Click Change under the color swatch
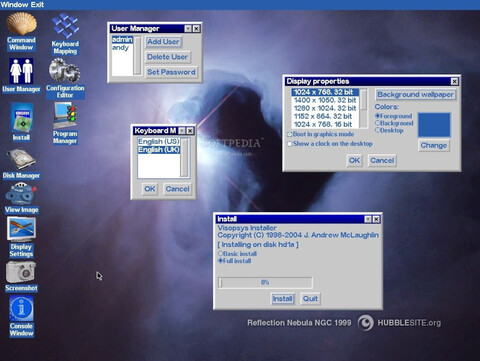The image size is (480, 361). click(434, 145)
